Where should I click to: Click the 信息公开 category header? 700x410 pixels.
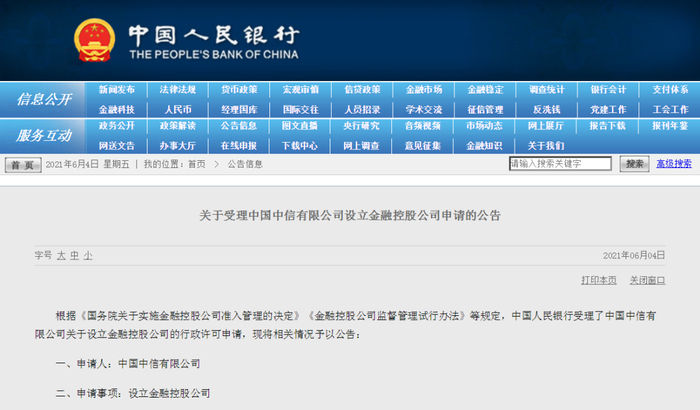pos(44,99)
